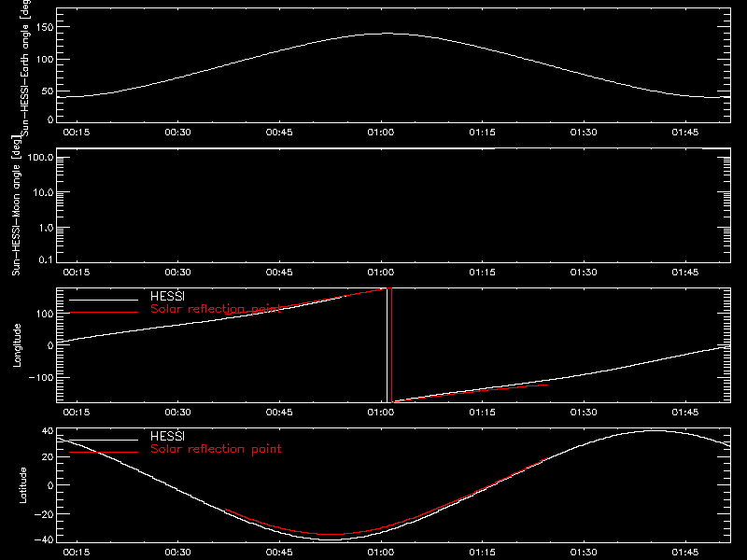Click 00:15 label of Moon angle plot
The height and width of the screenshot is (560, 747).
click(77, 272)
